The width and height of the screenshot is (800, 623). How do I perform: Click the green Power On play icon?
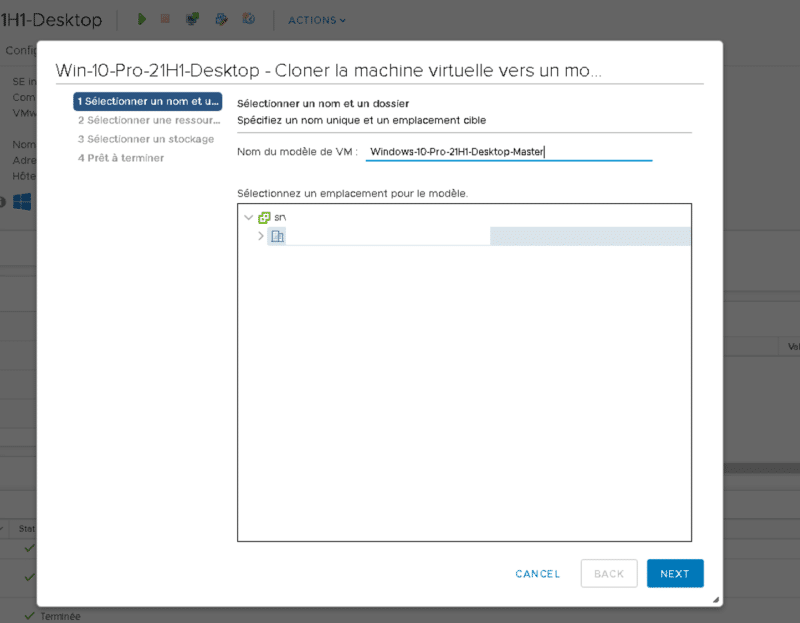point(142,19)
